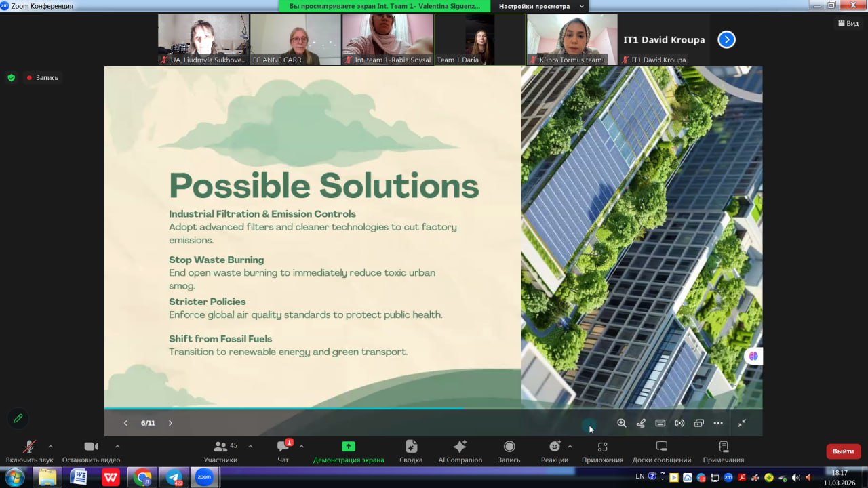The image size is (868, 488).
Task: Open the Вид view layout menu
Action: (x=848, y=23)
